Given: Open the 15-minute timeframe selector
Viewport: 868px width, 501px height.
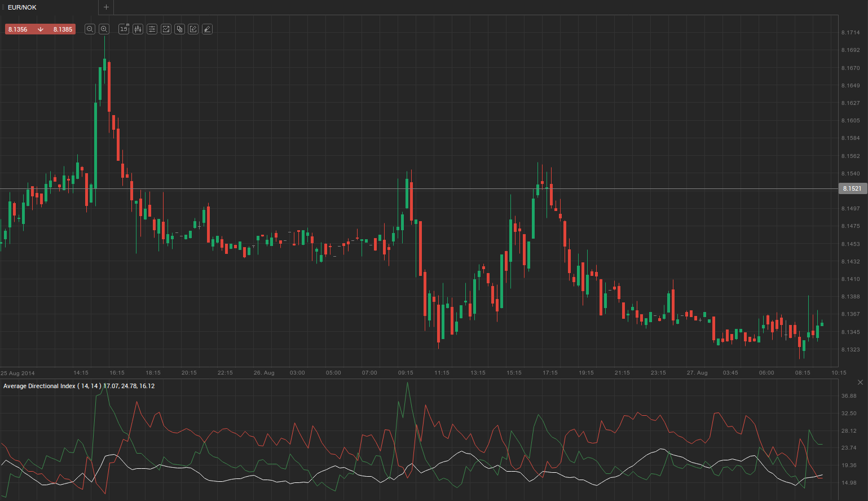Looking at the screenshot, I should 124,29.
